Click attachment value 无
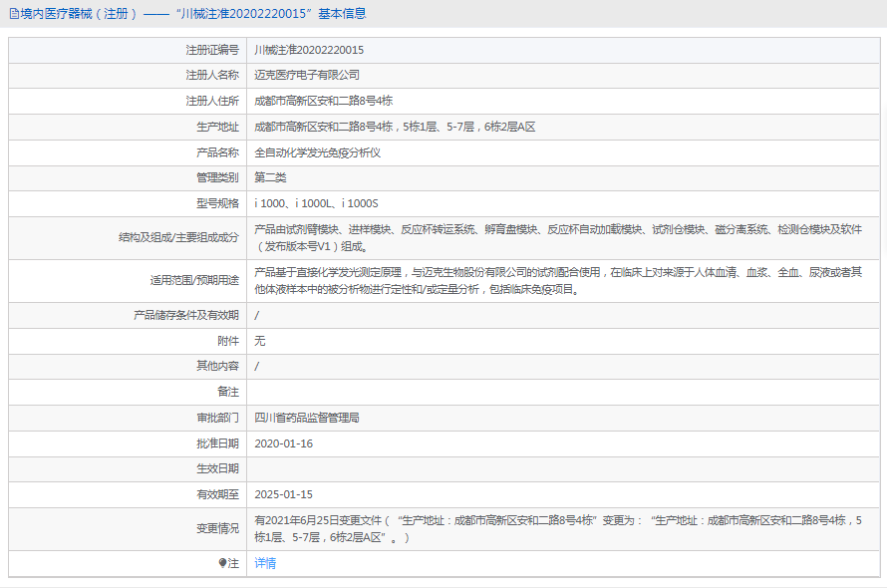 point(260,341)
